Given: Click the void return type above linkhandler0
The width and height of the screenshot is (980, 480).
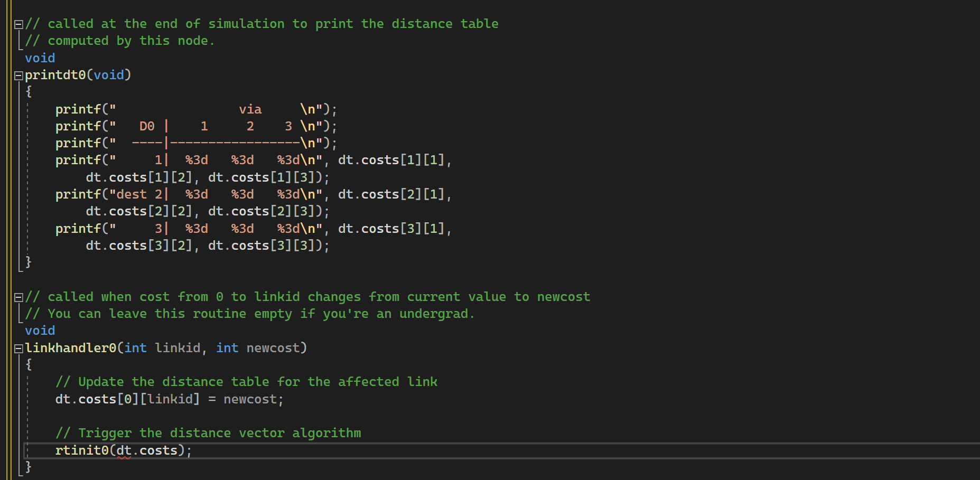Looking at the screenshot, I should coord(40,331).
